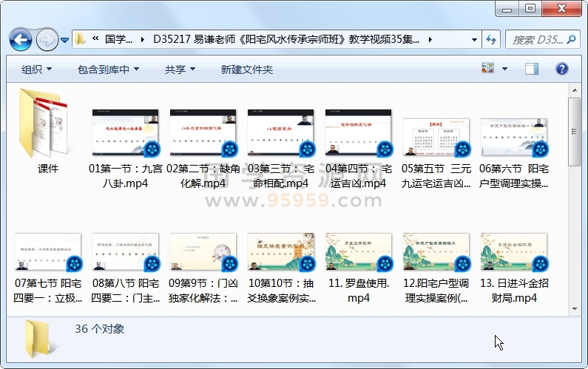The height and width of the screenshot is (369, 588).
Task: Select video 04第四节：宅运吉凶.mp4 thumbnail
Action: point(358,132)
